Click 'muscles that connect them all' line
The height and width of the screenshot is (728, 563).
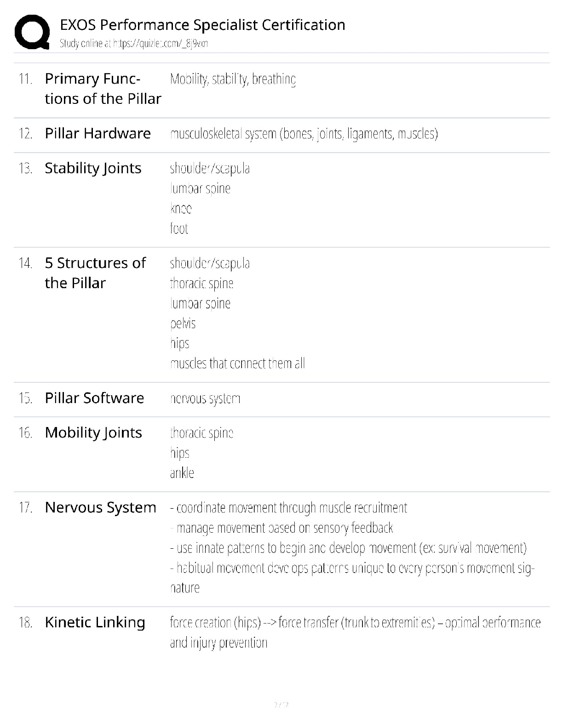point(237,364)
